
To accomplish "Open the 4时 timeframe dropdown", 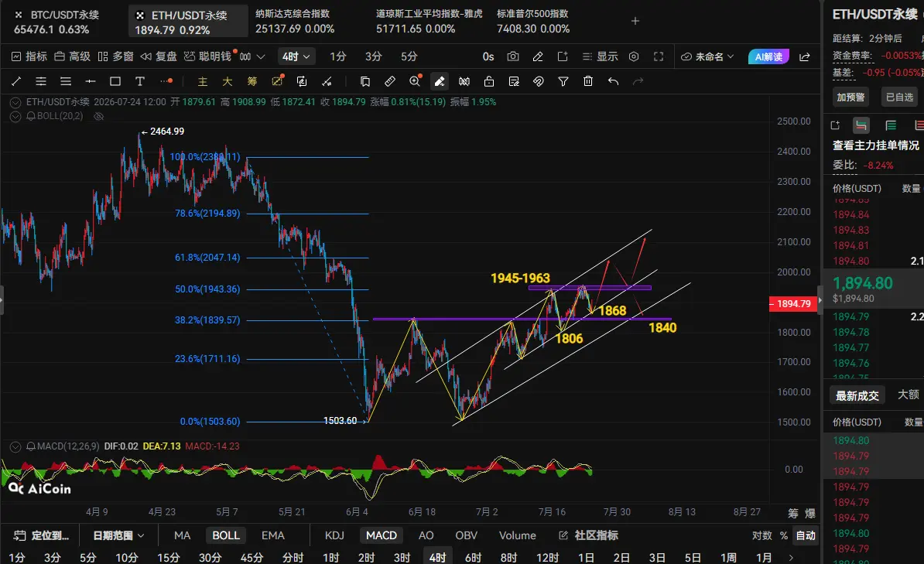I will [x=296, y=56].
